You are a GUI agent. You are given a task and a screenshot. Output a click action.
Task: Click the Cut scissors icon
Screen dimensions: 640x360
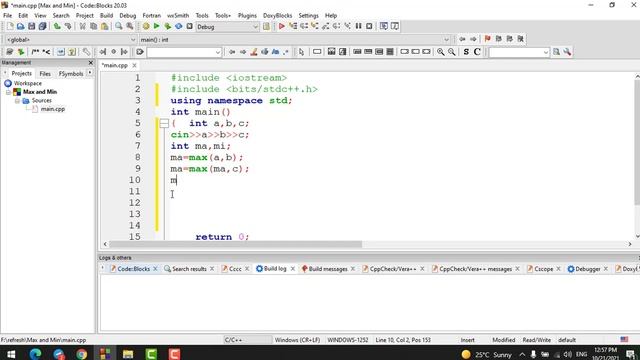(x=82, y=27)
